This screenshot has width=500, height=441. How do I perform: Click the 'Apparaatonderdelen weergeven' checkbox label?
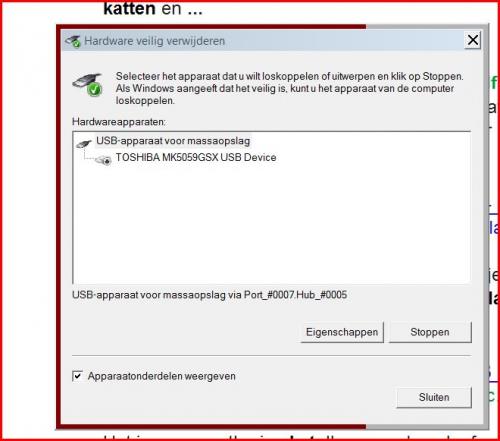point(162,376)
